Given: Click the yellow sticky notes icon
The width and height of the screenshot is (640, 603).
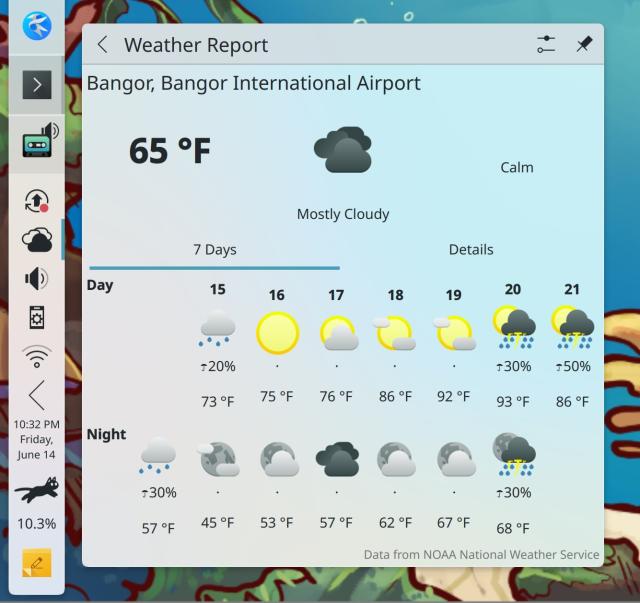Looking at the screenshot, I should click(x=37, y=564).
